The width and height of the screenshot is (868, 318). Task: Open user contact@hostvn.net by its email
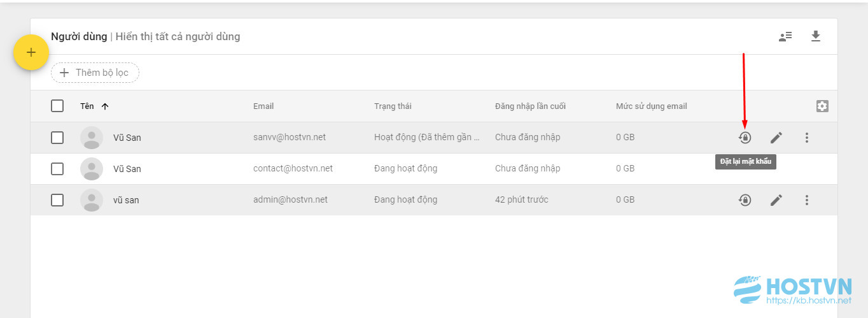point(293,168)
